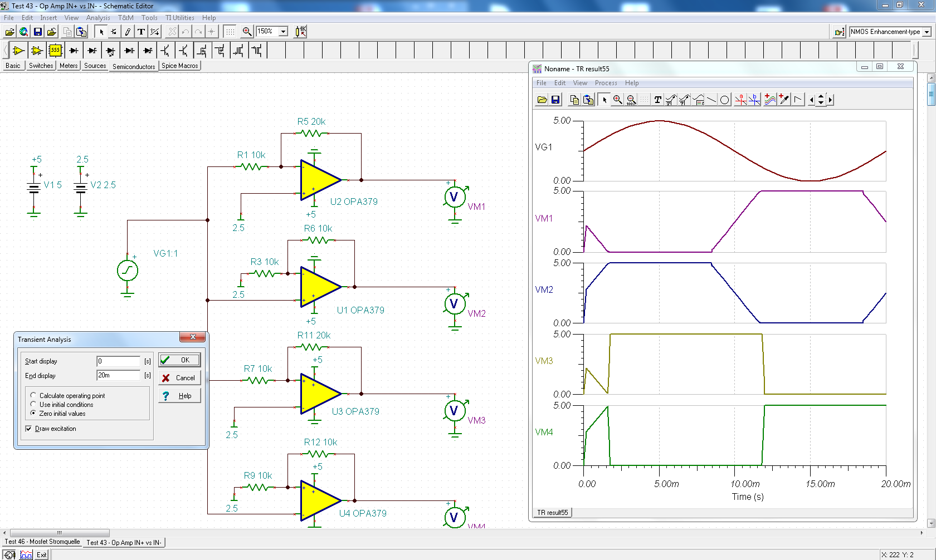This screenshot has width=936, height=560.
Task: Select the text T tool in schematic toolbar
Action: 141,32
